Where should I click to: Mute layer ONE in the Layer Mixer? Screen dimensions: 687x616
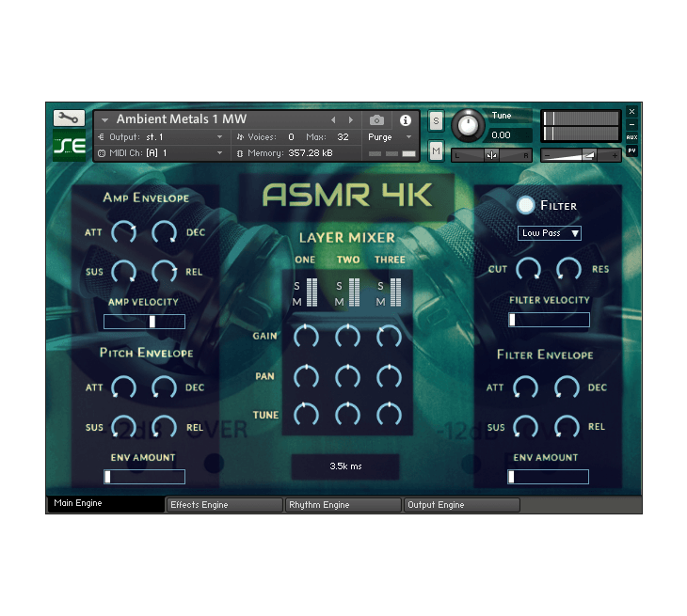(296, 302)
